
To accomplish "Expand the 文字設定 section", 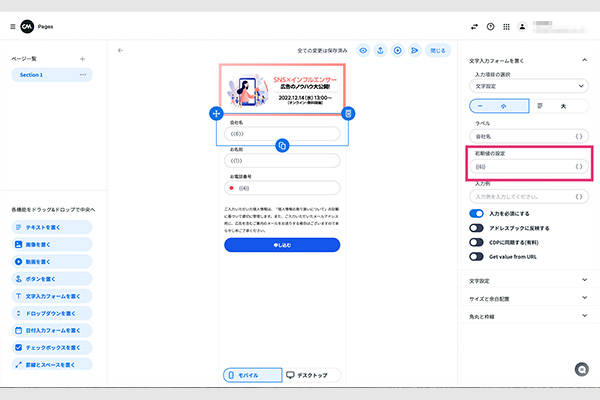I will tap(528, 281).
